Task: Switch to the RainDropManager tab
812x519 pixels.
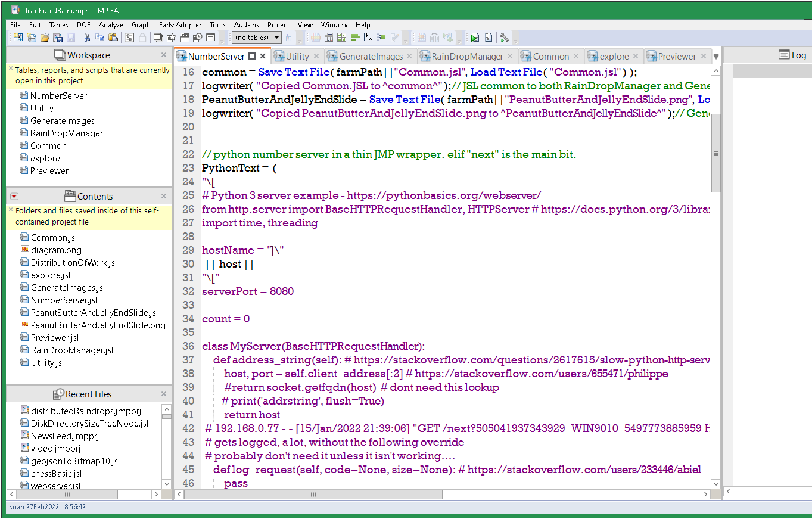Action: point(467,56)
